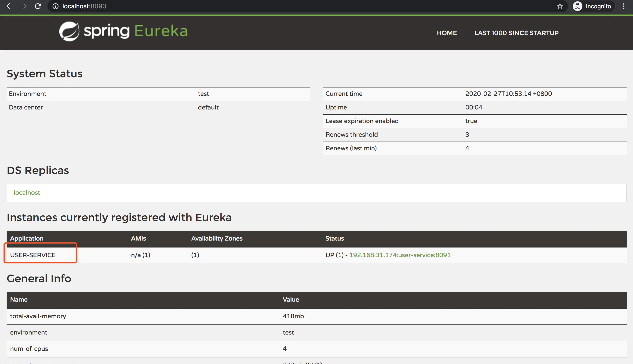Open LAST 1000 SINCE STARTUP view
The width and height of the screenshot is (633, 364).
516,33
